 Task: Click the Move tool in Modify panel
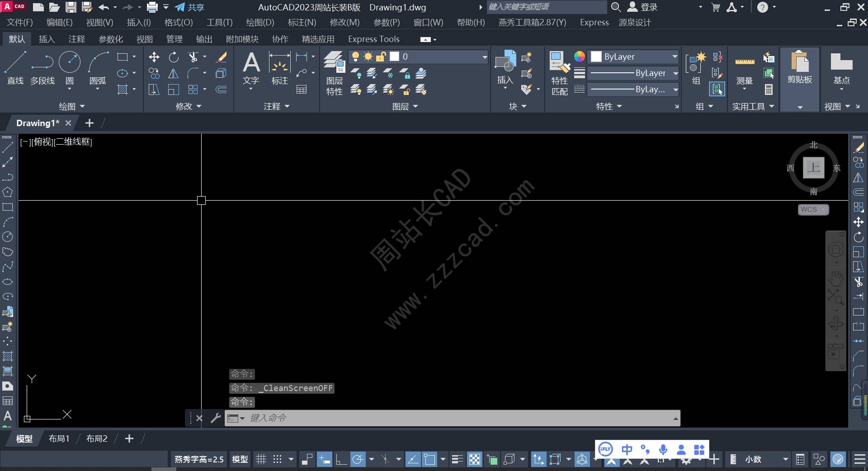click(x=154, y=57)
